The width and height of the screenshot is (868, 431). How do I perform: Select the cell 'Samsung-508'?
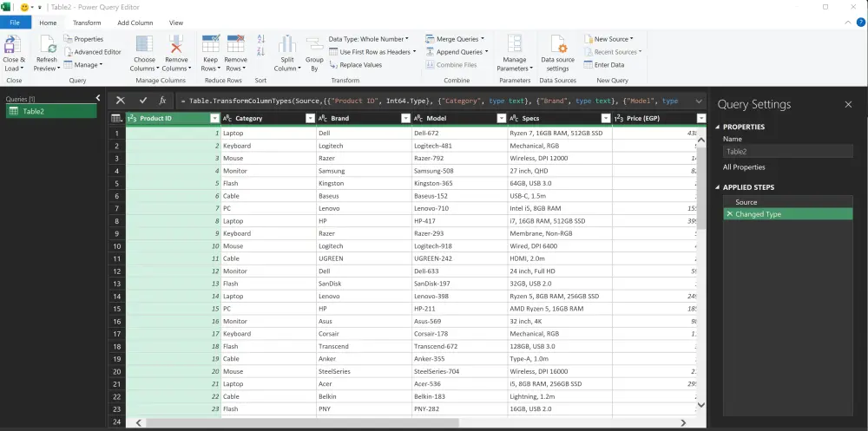459,171
